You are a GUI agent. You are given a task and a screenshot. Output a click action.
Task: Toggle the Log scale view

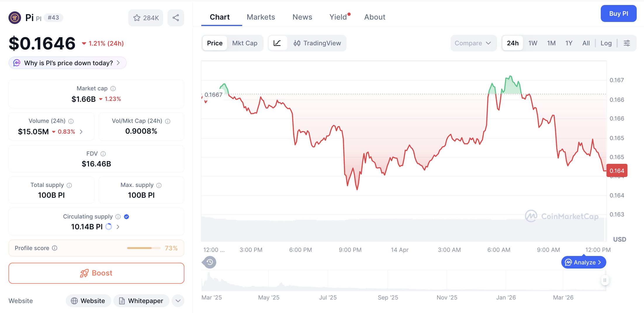point(606,43)
